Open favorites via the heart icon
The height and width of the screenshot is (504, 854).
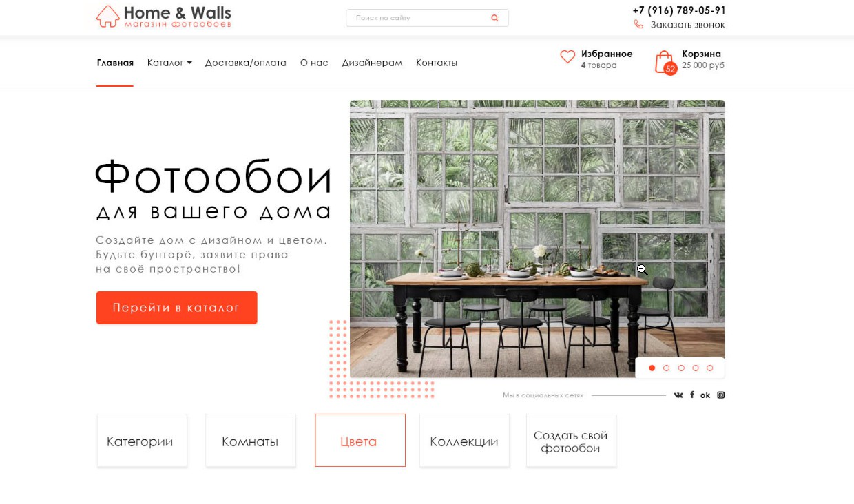click(x=567, y=57)
